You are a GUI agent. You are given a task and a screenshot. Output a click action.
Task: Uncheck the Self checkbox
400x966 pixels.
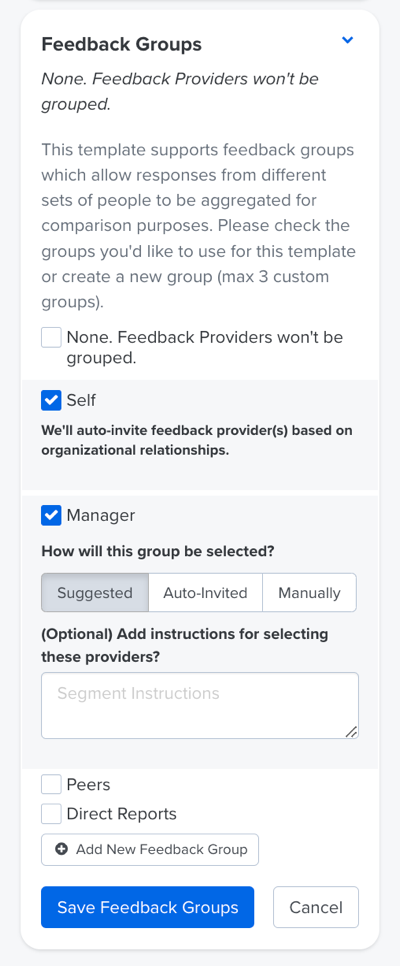click(x=51, y=400)
